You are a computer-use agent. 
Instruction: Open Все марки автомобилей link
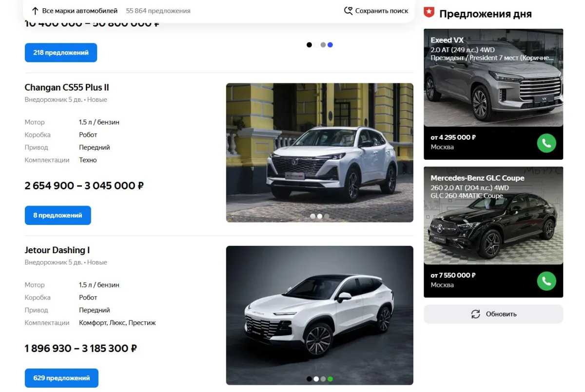point(80,11)
